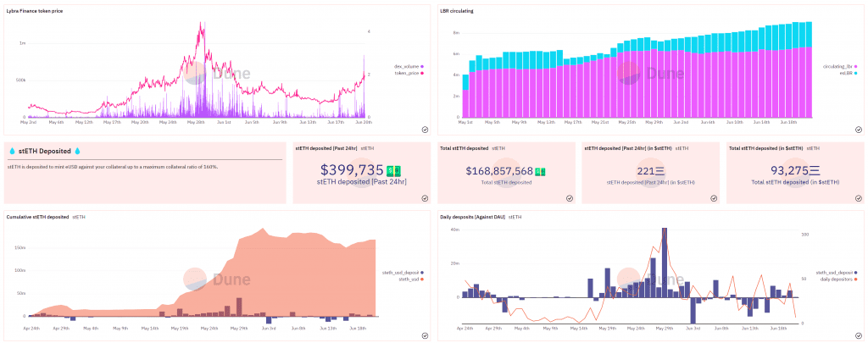868x343 pixels.
Task: Click May 25th on LBR circulating chart axis
Action: point(626,122)
